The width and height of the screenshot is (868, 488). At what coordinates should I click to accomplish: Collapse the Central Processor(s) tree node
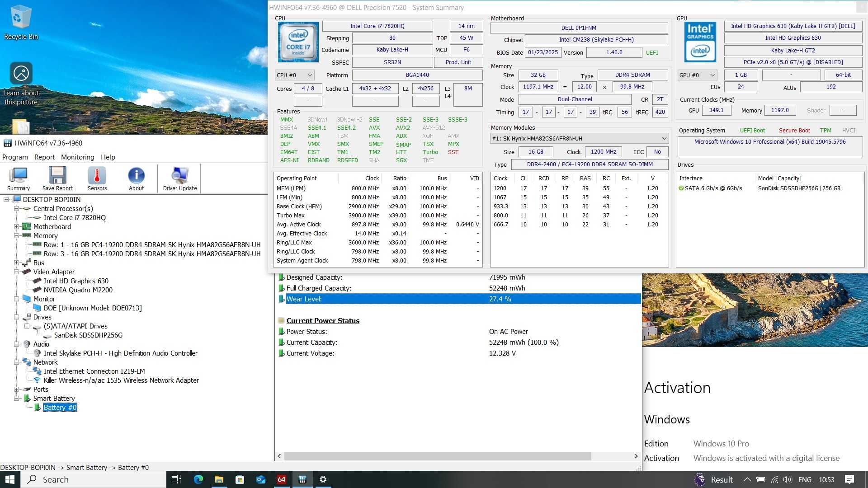[16, 208]
